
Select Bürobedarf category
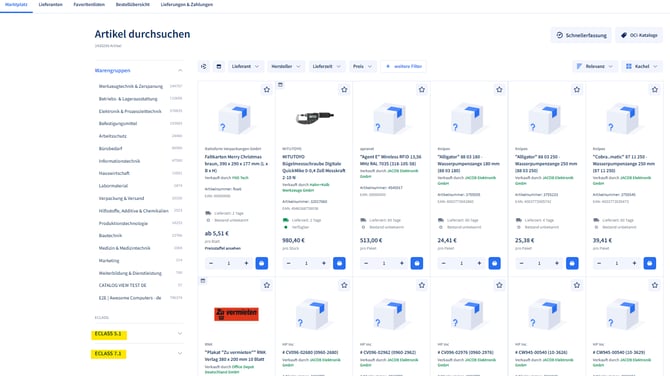[x=111, y=149]
